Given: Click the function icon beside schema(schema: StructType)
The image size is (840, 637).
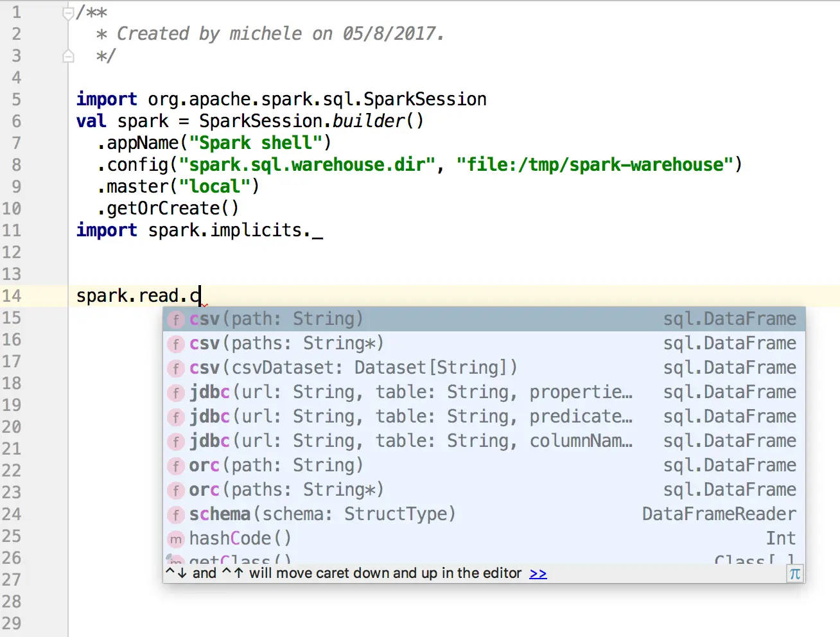Looking at the screenshot, I should point(175,514).
